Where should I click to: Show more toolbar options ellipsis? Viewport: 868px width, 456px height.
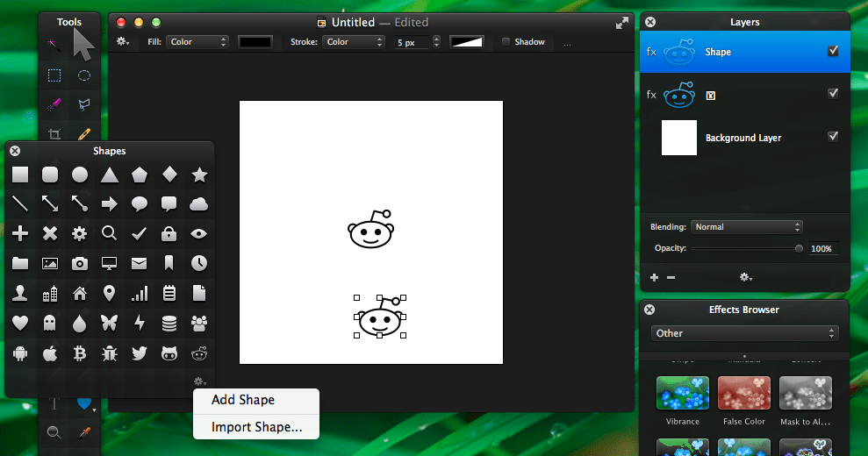click(x=568, y=44)
